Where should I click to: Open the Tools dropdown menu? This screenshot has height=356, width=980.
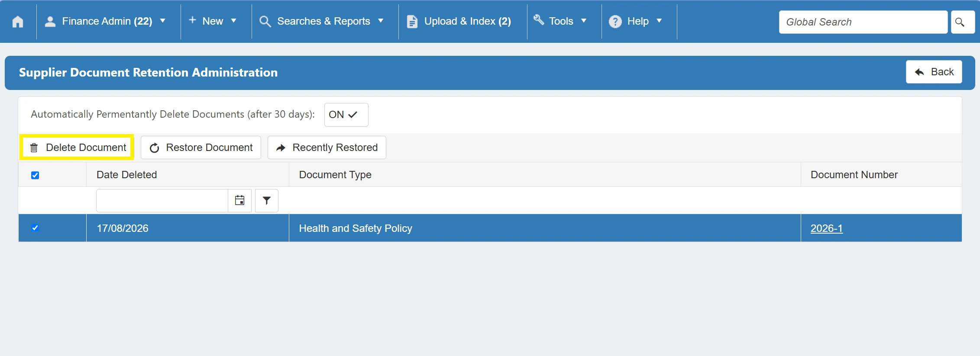pyautogui.click(x=560, y=21)
